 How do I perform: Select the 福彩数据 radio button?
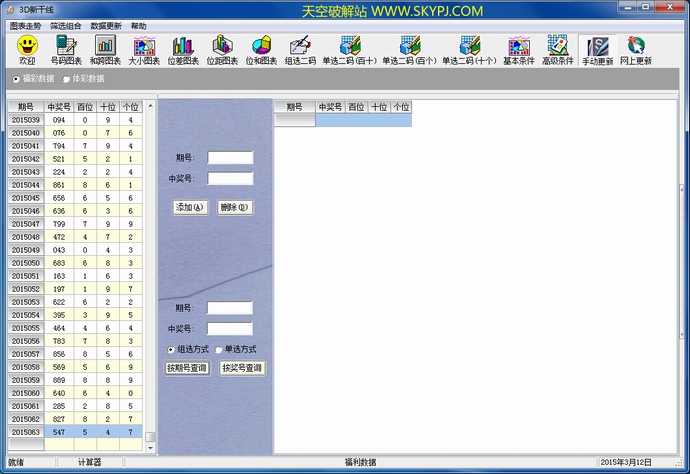pos(14,78)
